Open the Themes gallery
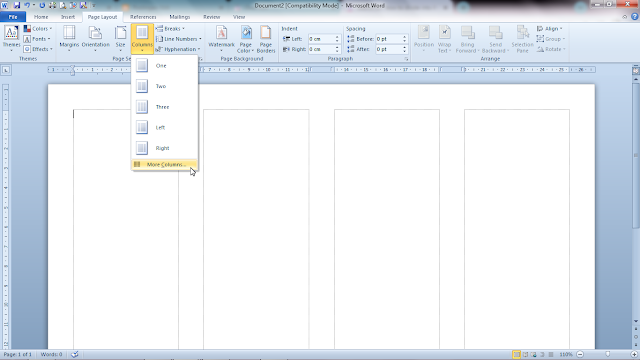640x360 pixels. pos(11,39)
